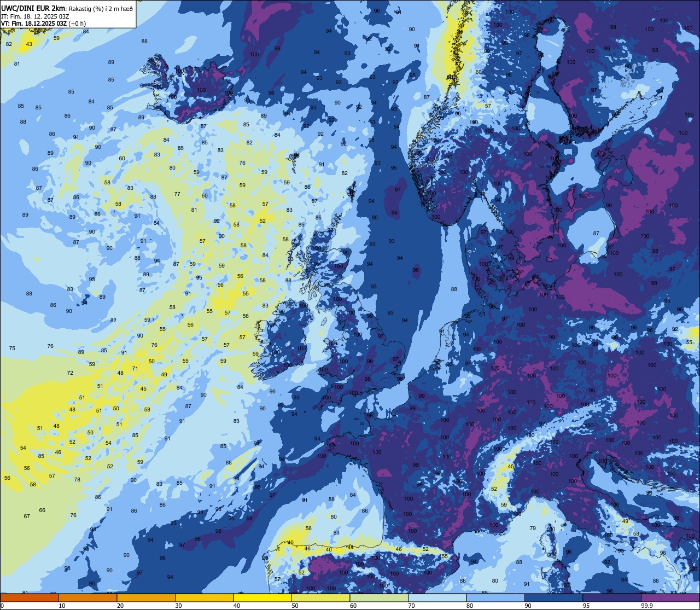This screenshot has width=700, height=610.
Task: Click the legend tick label 10
Action: pos(62,606)
